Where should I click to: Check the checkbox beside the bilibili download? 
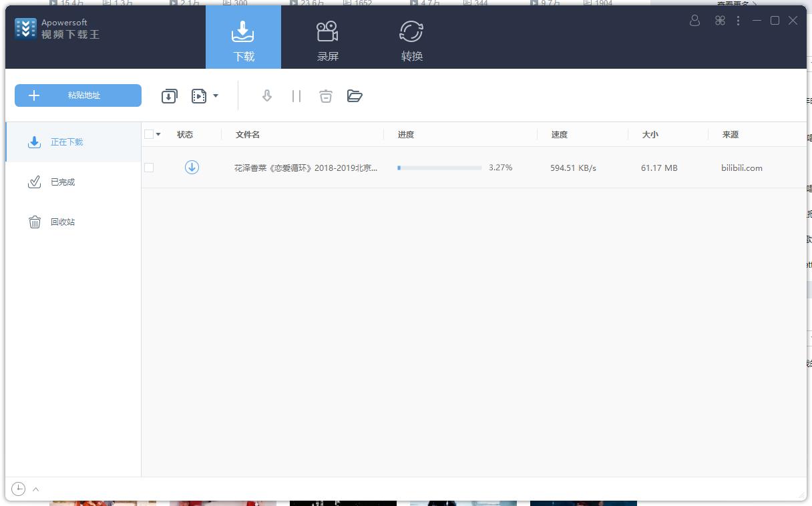(x=149, y=168)
